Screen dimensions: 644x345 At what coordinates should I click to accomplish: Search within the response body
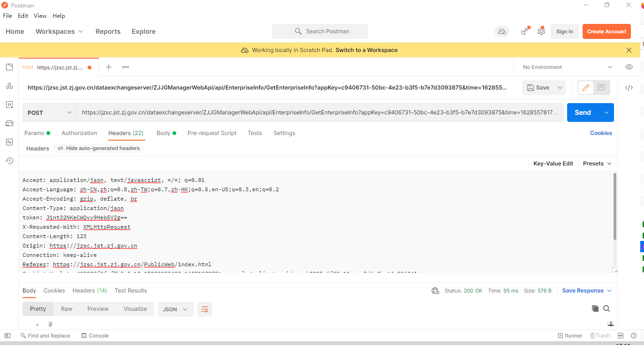(x=607, y=308)
